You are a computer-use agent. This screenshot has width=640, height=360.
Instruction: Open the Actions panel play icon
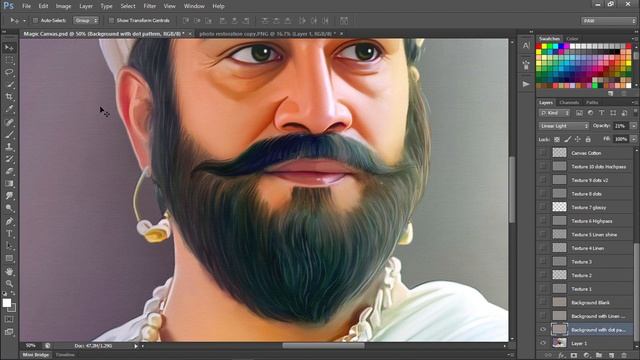(x=526, y=84)
